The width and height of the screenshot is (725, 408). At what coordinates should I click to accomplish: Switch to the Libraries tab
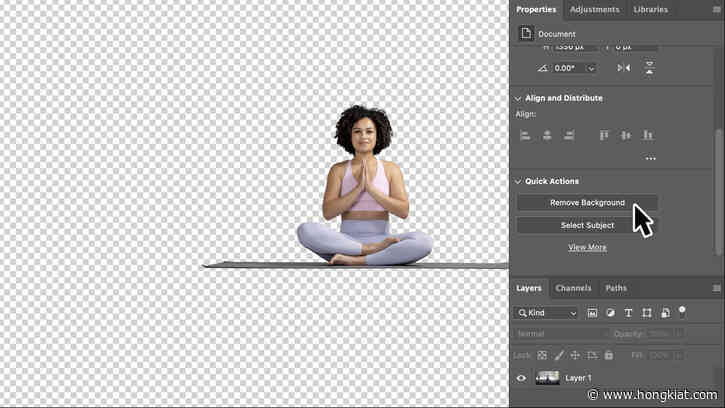click(651, 9)
